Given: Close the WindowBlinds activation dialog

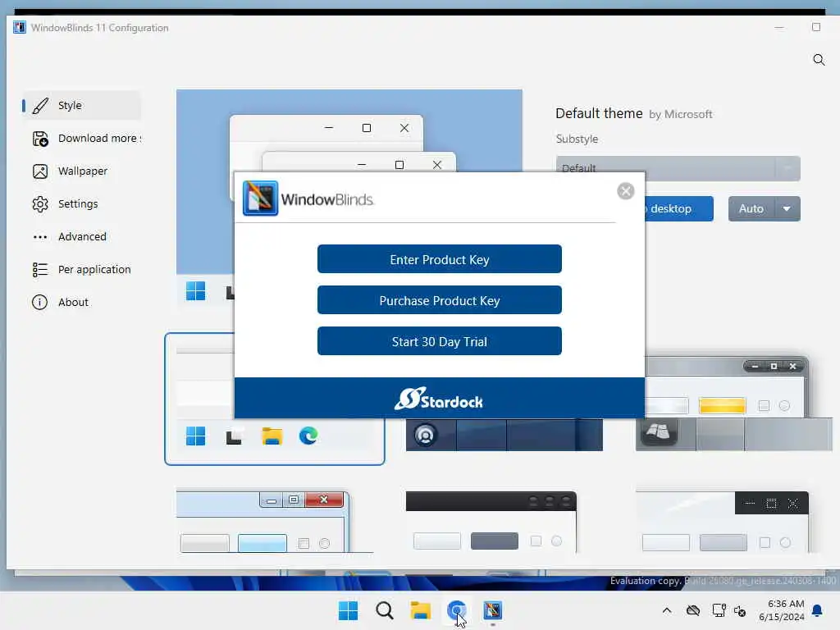Looking at the screenshot, I should pos(625,190).
